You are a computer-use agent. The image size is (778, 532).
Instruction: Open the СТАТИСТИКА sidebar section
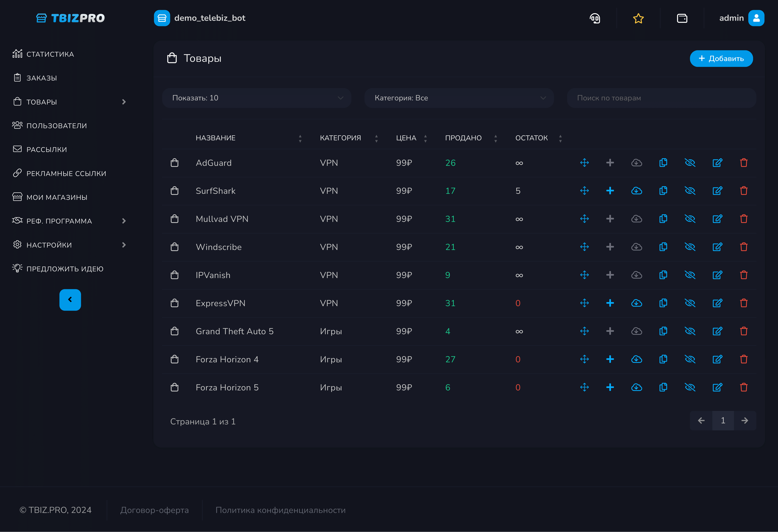[x=50, y=54]
